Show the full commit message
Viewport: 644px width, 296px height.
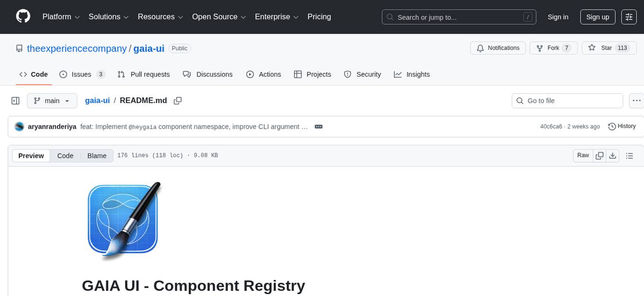[318, 126]
